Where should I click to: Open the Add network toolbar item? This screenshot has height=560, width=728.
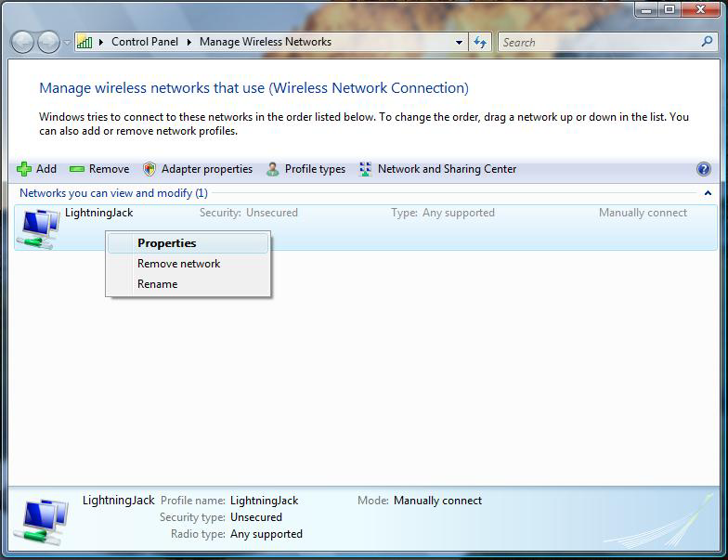pyautogui.click(x=37, y=169)
